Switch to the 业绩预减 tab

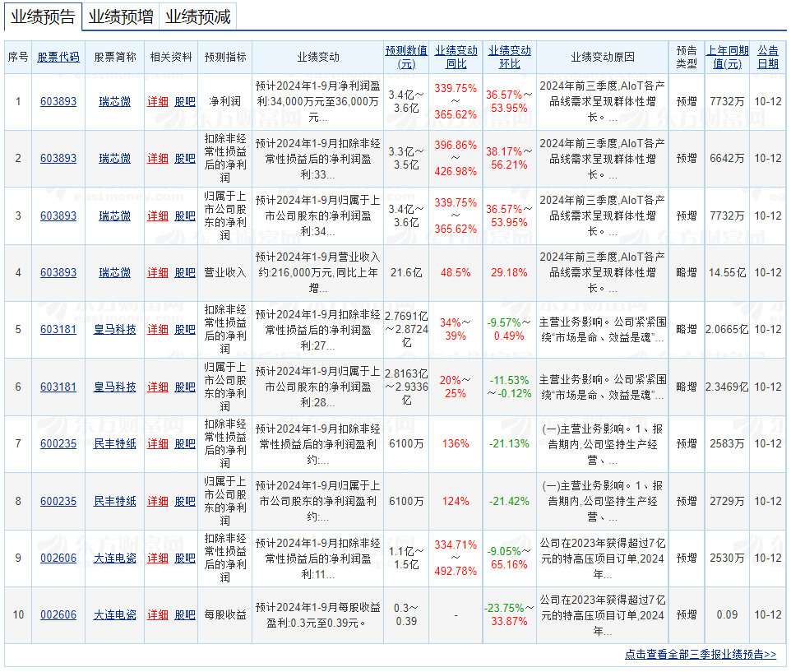click(x=198, y=16)
